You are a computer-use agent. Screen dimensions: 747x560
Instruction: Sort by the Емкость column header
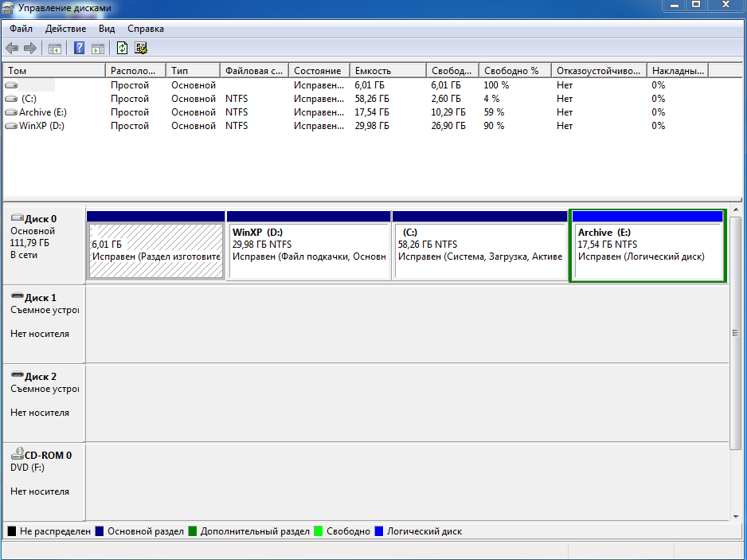click(389, 71)
